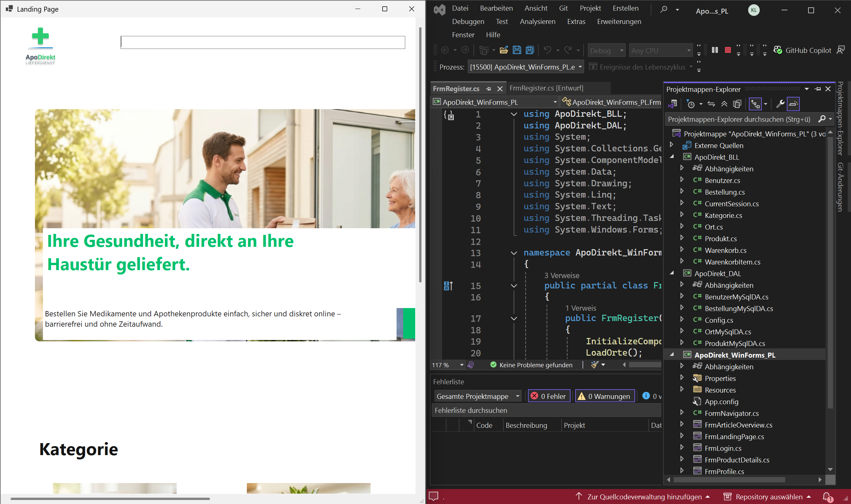The width and height of the screenshot is (851, 504).
Task: Collapse the ApoDirekt_DAL project node
Action: click(672, 273)
